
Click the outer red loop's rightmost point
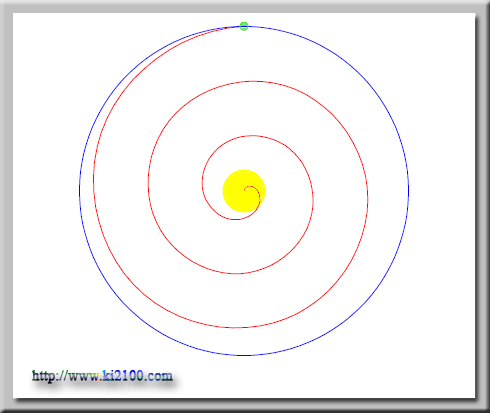tap(368, 200)
